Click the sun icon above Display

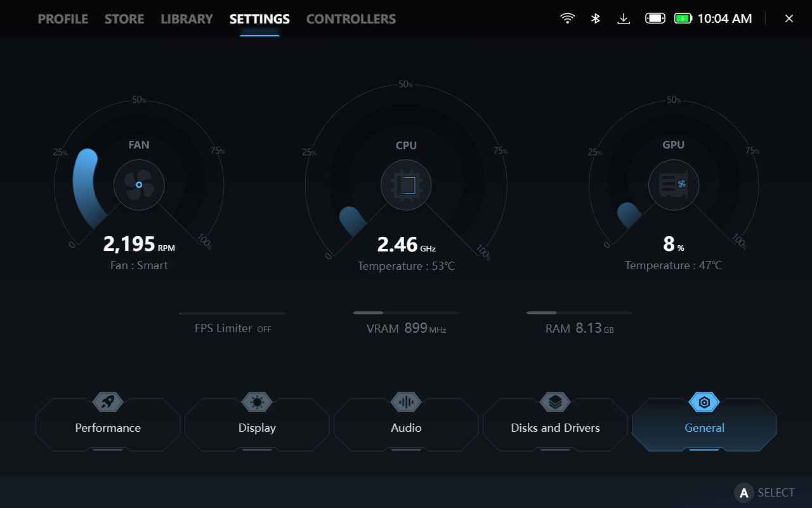(x=257, y=402)
